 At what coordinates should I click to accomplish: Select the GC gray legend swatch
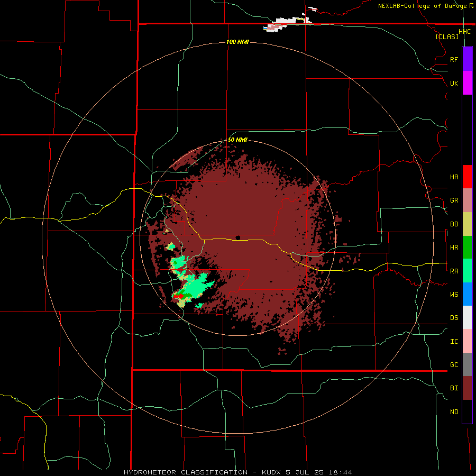(x=467, y=364)
